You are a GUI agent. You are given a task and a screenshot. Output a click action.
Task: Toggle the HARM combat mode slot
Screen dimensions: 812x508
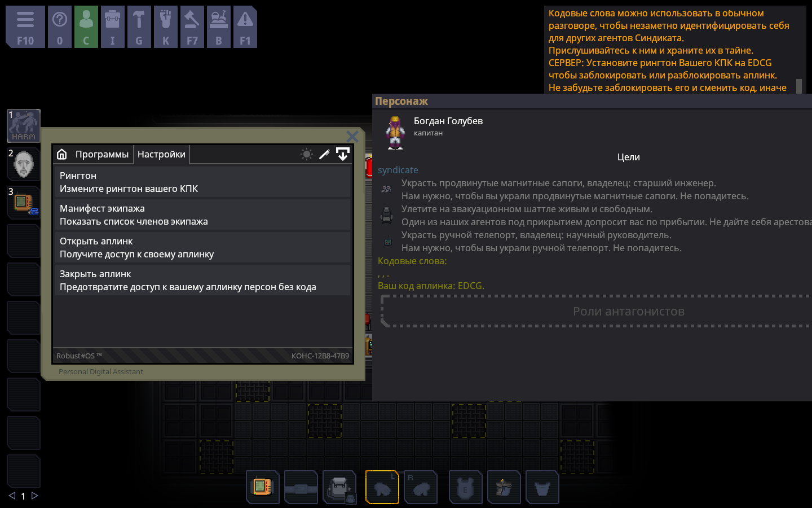(24, 126)
